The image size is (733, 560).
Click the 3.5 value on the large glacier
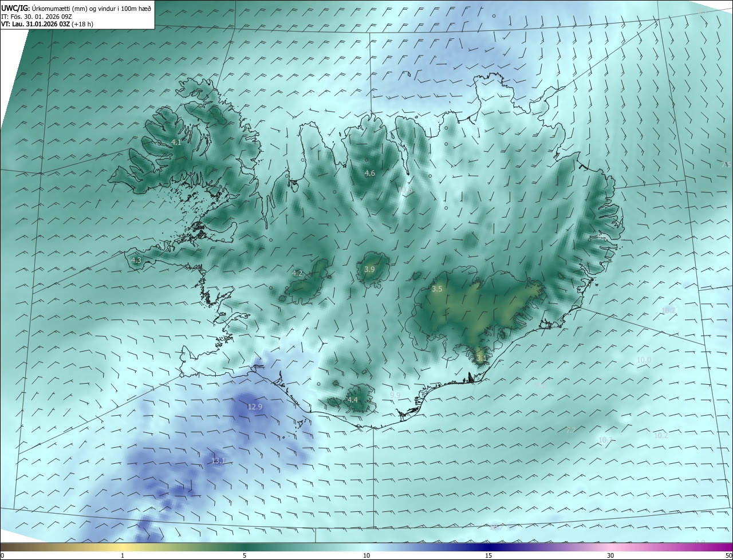[x=437, y=289]
